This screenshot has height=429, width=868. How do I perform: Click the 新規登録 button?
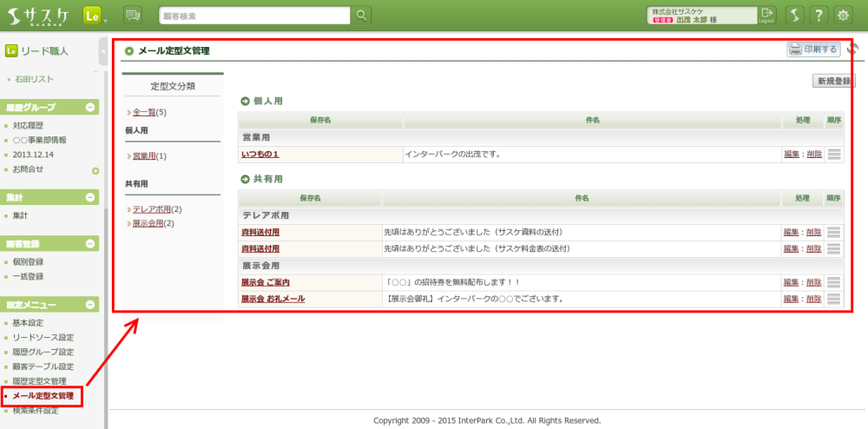(x=833, y=81)
